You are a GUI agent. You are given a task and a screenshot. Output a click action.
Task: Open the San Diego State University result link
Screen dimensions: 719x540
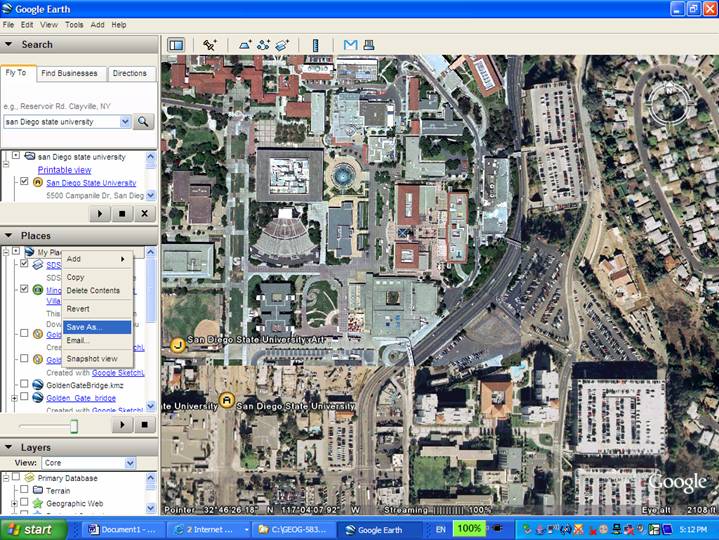coord(91,183)
